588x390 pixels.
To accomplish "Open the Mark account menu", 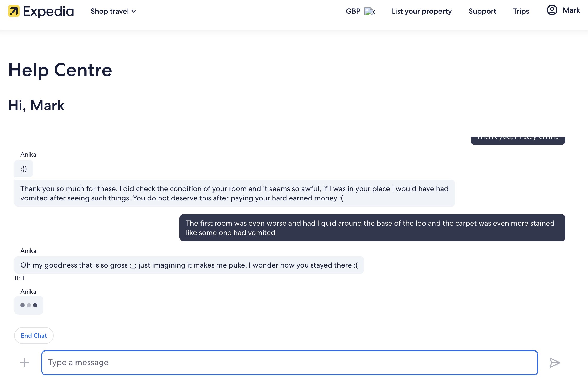I will tap(571, 10).
